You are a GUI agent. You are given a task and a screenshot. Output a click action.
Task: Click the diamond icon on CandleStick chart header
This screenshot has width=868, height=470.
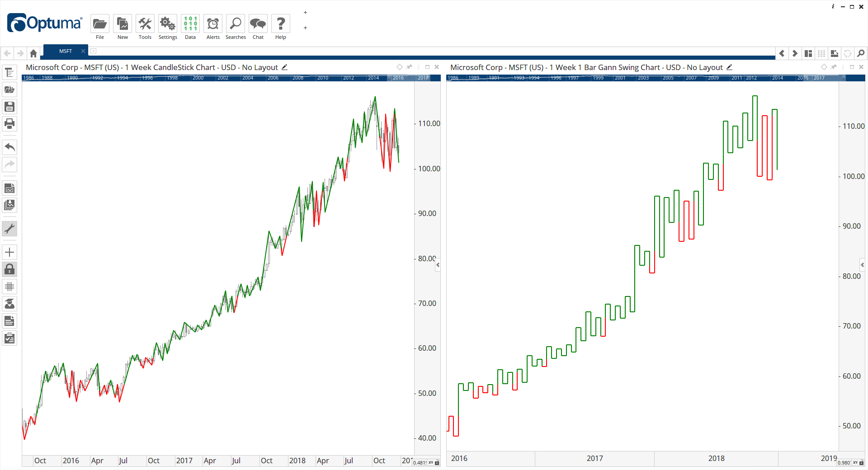[400, 67]
